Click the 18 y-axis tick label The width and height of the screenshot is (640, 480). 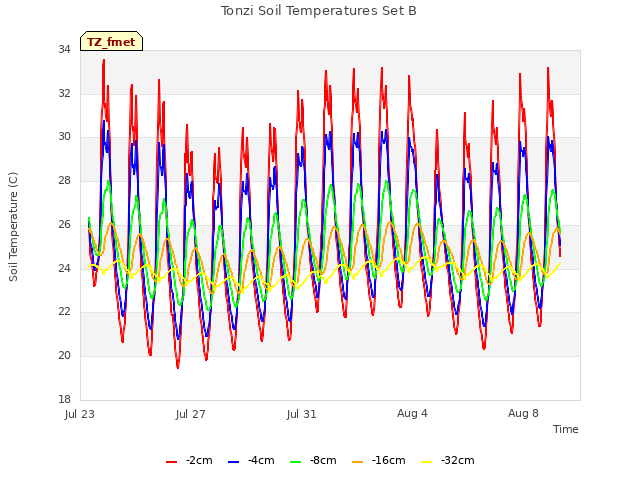64,399
